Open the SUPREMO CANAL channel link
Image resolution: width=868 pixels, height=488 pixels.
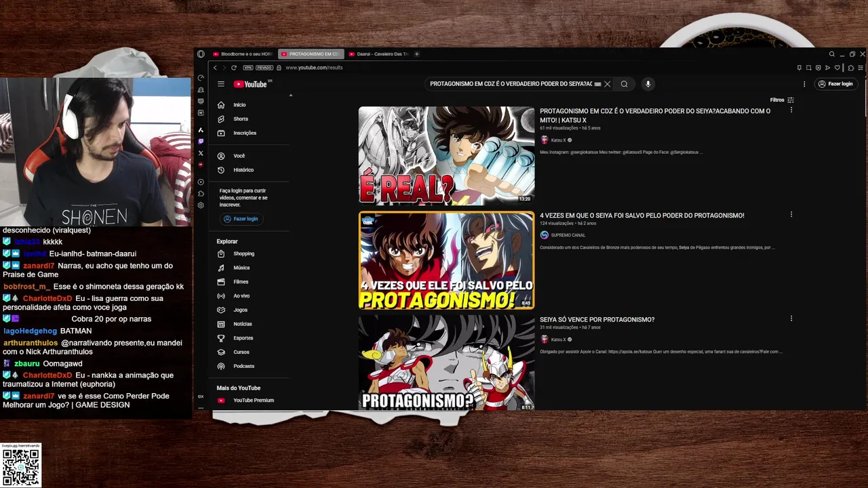pos(568,235)
